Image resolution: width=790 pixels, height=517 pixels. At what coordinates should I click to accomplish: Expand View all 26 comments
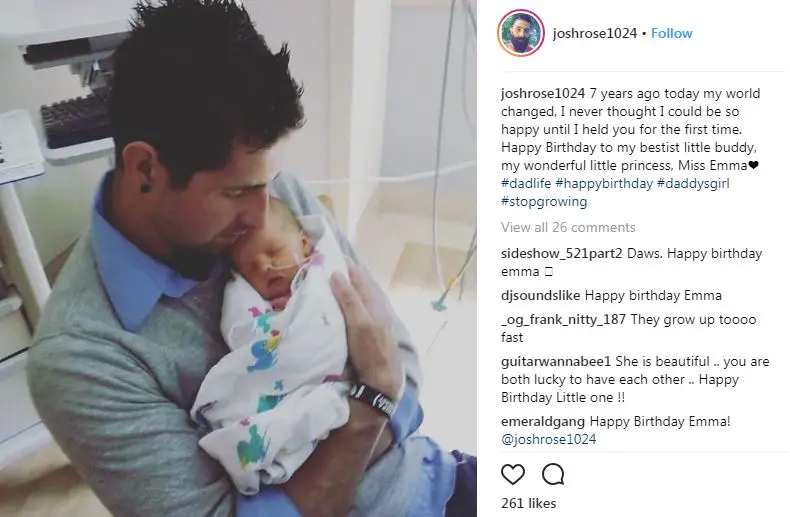(568, 227)
